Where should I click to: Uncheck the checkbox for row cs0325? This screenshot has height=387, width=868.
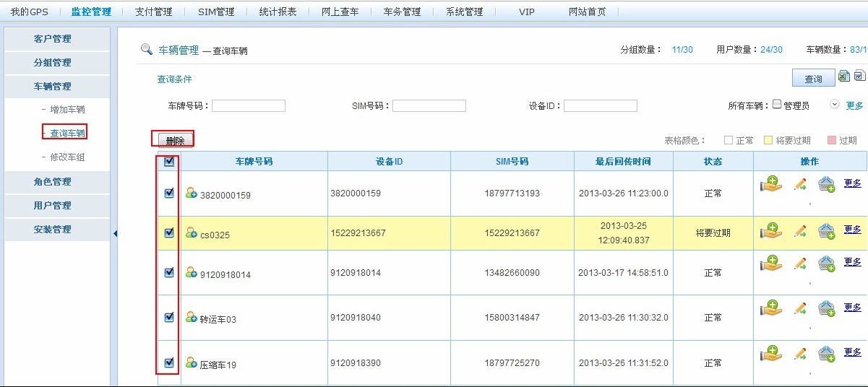[x=169, y=232]
